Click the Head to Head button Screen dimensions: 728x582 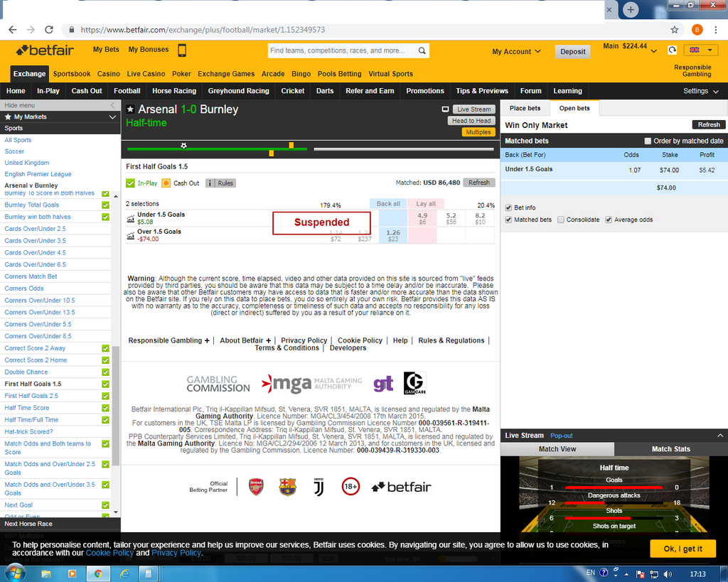[471, 121]
